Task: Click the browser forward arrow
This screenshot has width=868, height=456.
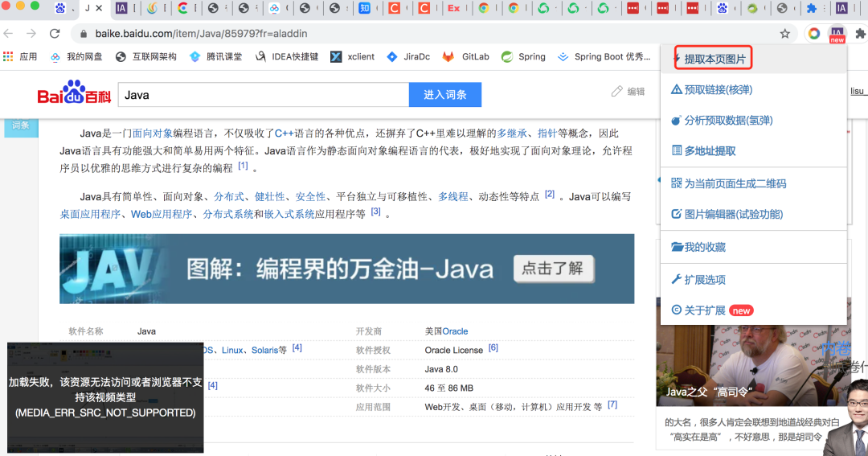Action: pyautogui.click(x=31, y=33)
